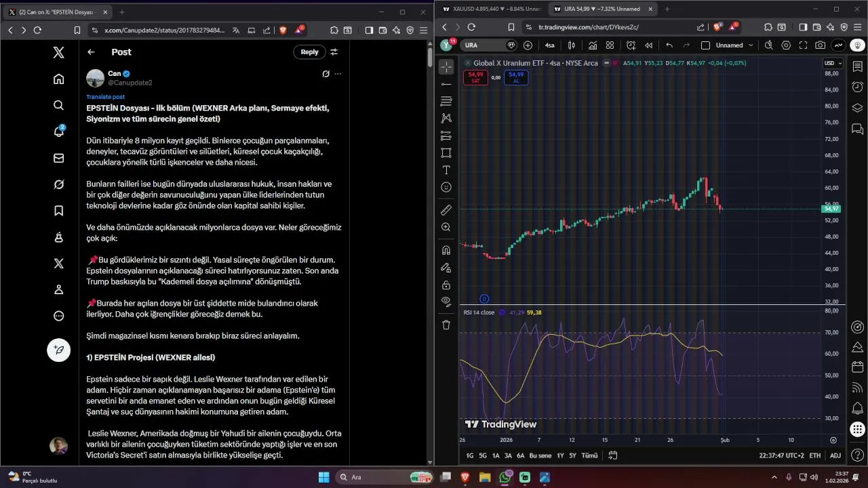Screen dimensions: 868x488
Task: Open X Notifications bell
Action: point(59,131)
